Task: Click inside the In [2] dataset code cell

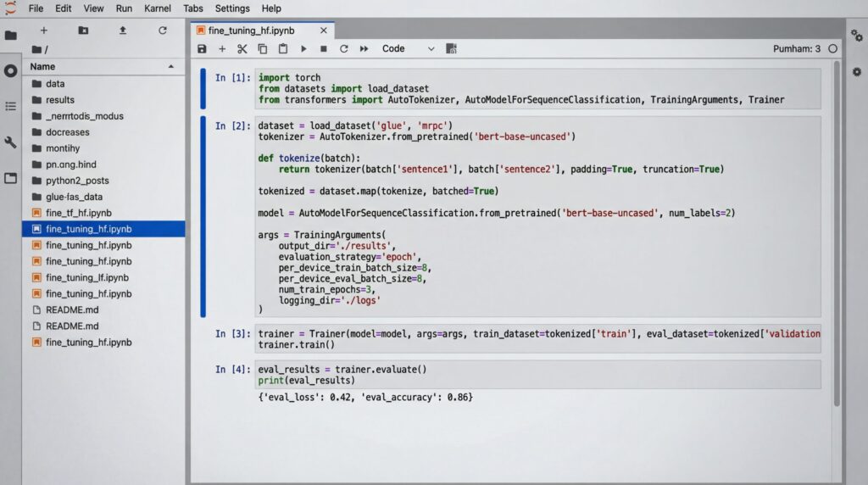Action: click(537, 216)
